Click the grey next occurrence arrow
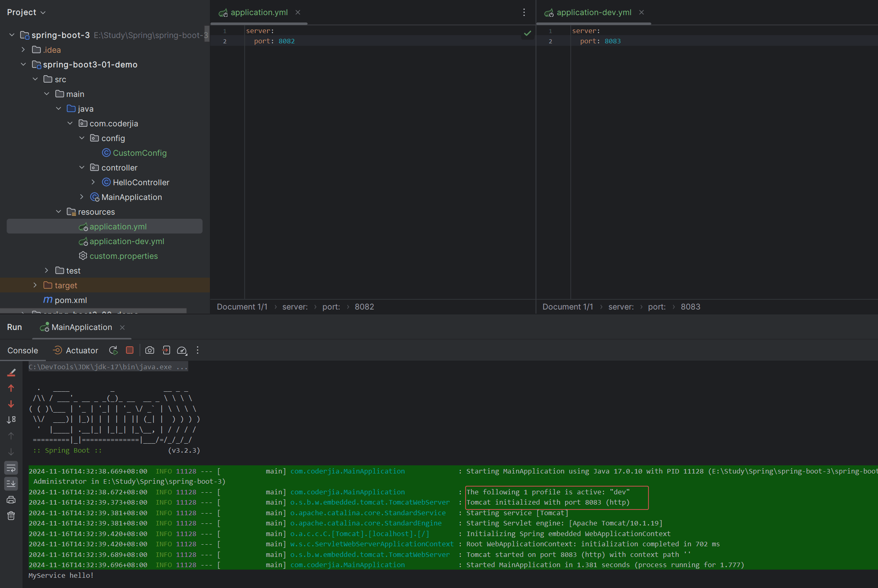Screen dimensions: 878x588 tap(11, 452)
